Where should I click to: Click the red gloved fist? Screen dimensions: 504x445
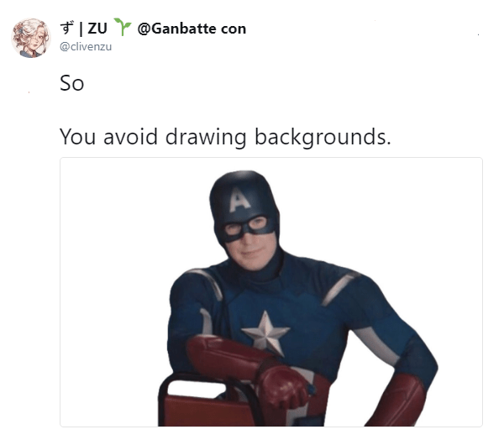(x=281, y=386)
